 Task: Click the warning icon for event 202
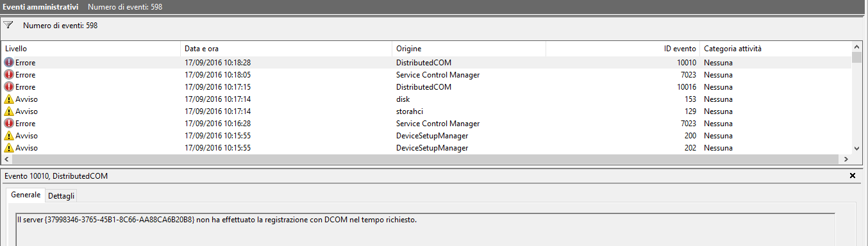coord(8,148)
